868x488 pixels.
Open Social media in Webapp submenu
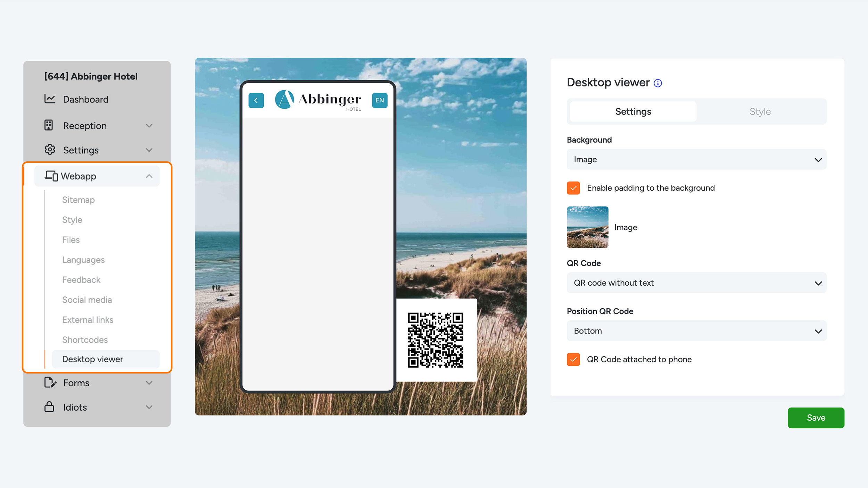[x=87, y=300]
